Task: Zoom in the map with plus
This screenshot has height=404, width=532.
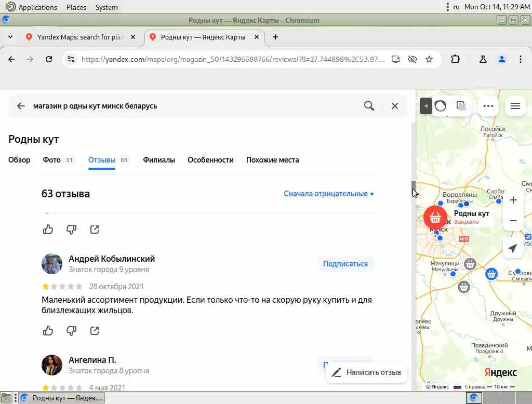Action: pos(513,200)
